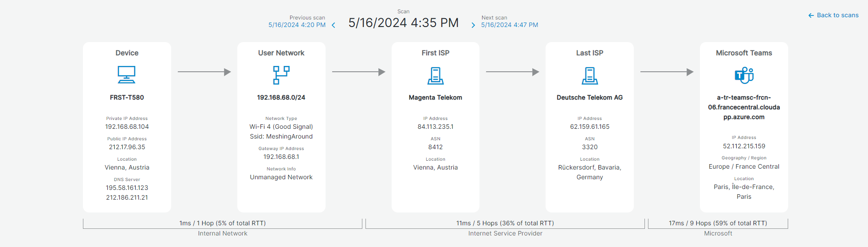Image resolution: width=868 pixels, height=247 pixels.
Task: Select the Internet Service Provider segment bar
Action: tap(505, 224)
